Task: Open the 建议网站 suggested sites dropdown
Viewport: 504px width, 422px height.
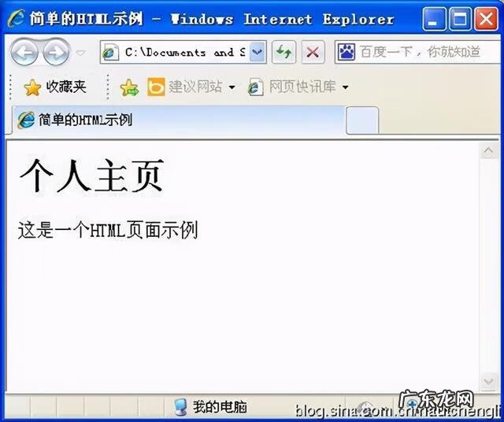Action: (x=191, y=87)
